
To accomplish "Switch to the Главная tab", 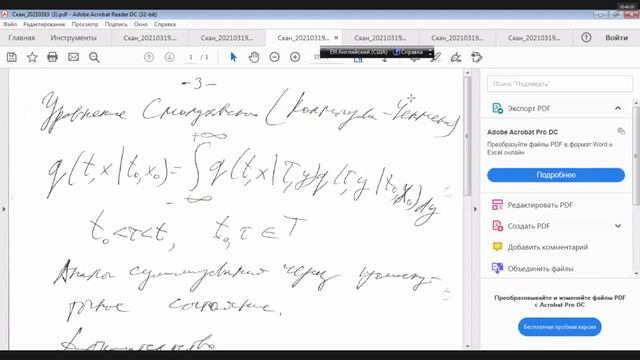I will [x=22, y=38].
